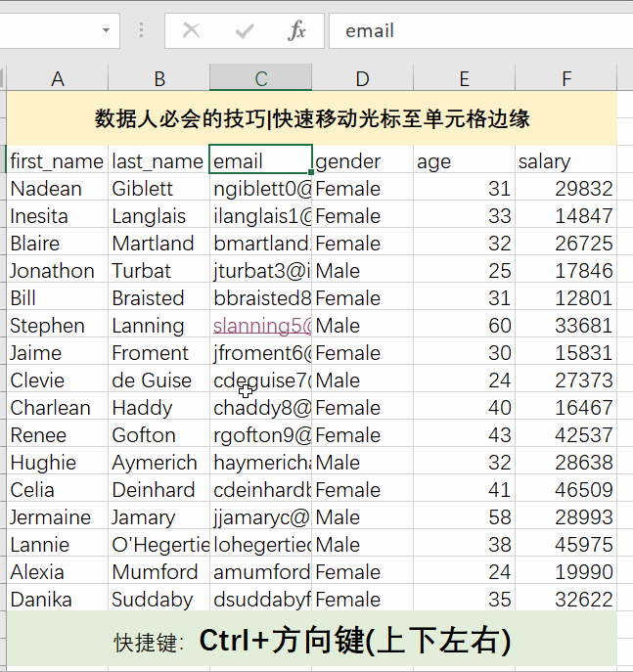Select cell with salary 32622
This screenshot has height=672, width=633.
[x=566, y=599]
